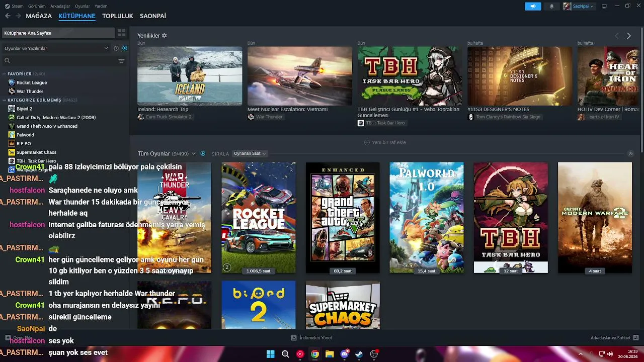Click the library search magnifier icon
This screenshot has width=644, height=362.
(x=7, y=61)
